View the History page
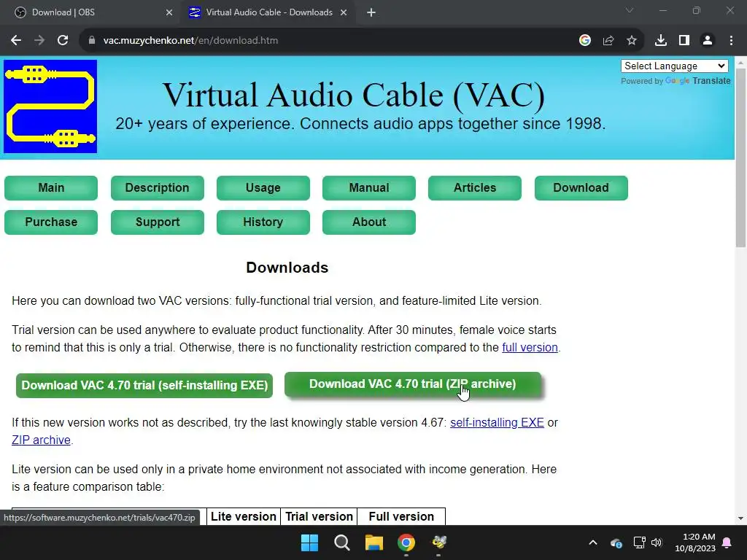This screenshot has width=747, height=560. tap(263, 222)
